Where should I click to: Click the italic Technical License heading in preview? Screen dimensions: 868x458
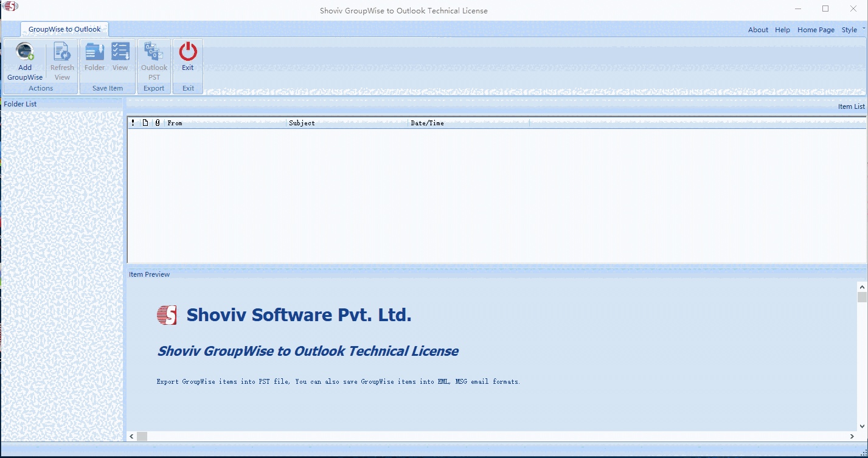(x=308, y=351)
